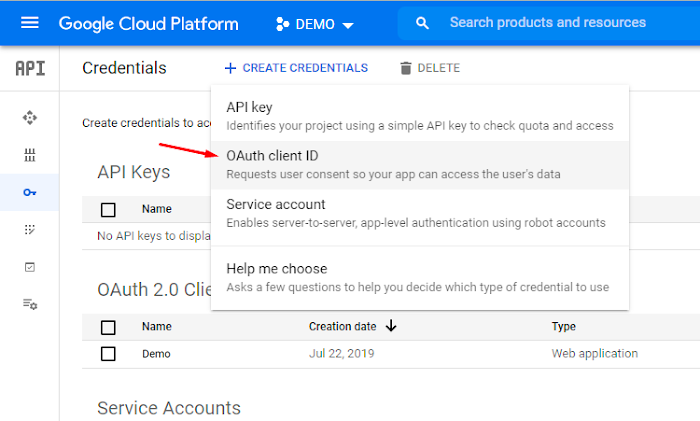This screenshot has width=700, height=421.
Task: Open the main hamburger navigation menu
Action: click(29, 23)
